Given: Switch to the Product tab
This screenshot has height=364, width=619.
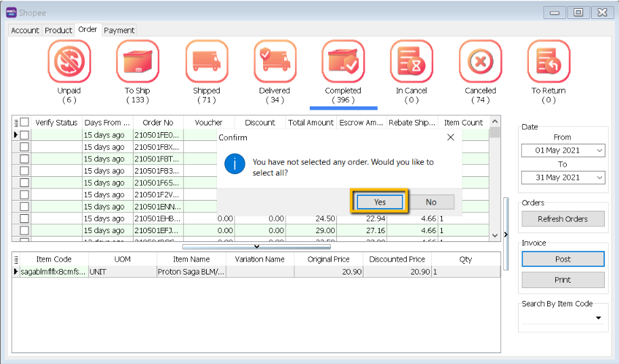Looking at the screenshot, I should pos(58,31).
